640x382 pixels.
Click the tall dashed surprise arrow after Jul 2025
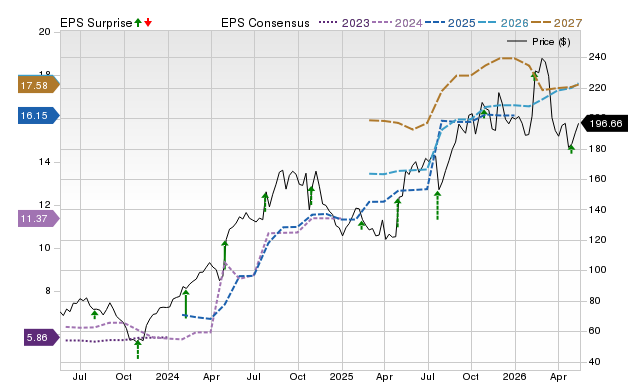tap(438, 206)
